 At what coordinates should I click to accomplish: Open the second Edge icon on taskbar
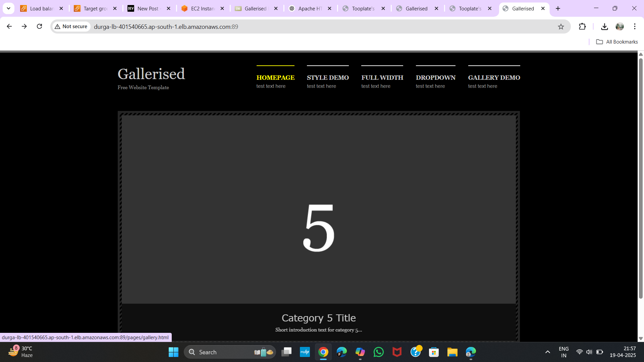coord(471,352)
